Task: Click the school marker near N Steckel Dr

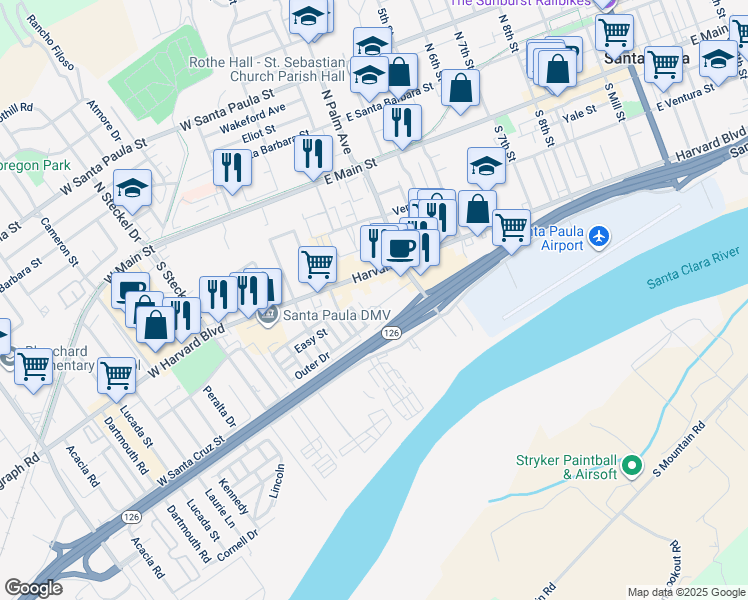Action: tap(132, 190)
